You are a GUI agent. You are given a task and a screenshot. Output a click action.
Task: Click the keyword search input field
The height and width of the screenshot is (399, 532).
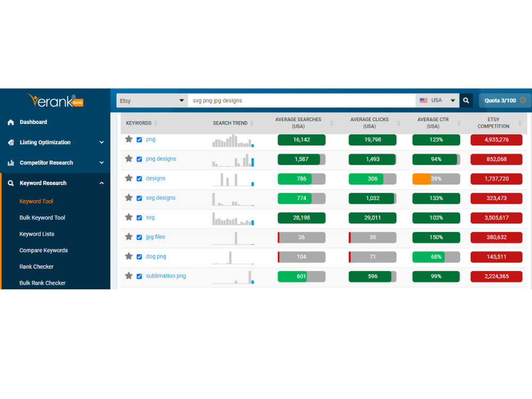pyautogui.click(x=302, y=101)
